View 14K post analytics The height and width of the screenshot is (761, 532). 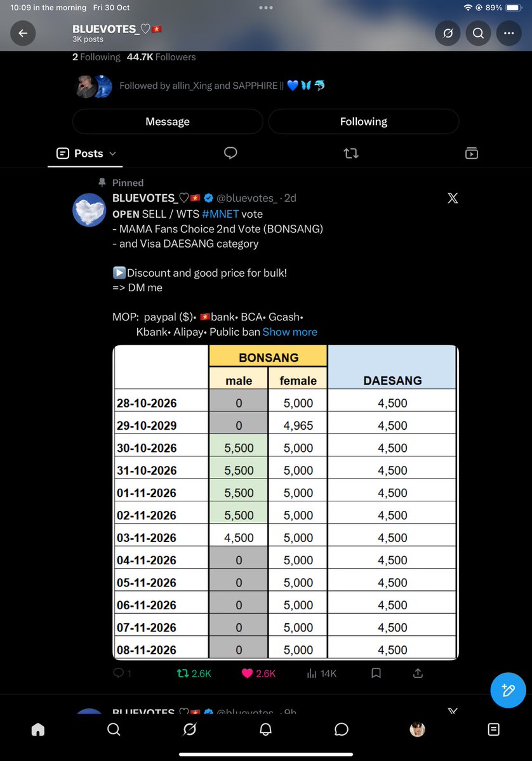point(321,673)
